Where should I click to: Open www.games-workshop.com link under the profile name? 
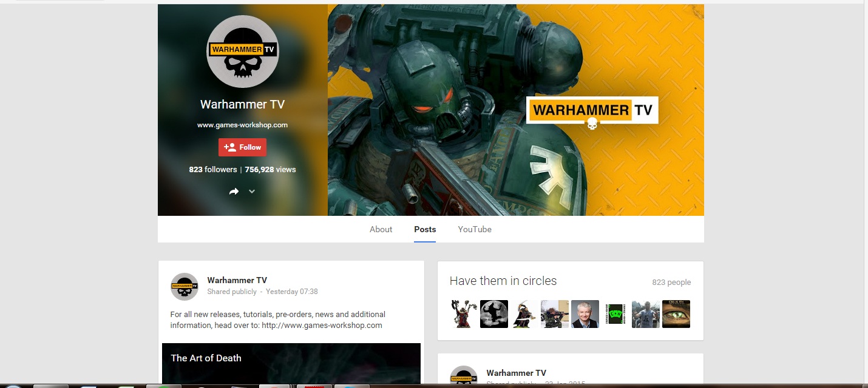[242, 125]
